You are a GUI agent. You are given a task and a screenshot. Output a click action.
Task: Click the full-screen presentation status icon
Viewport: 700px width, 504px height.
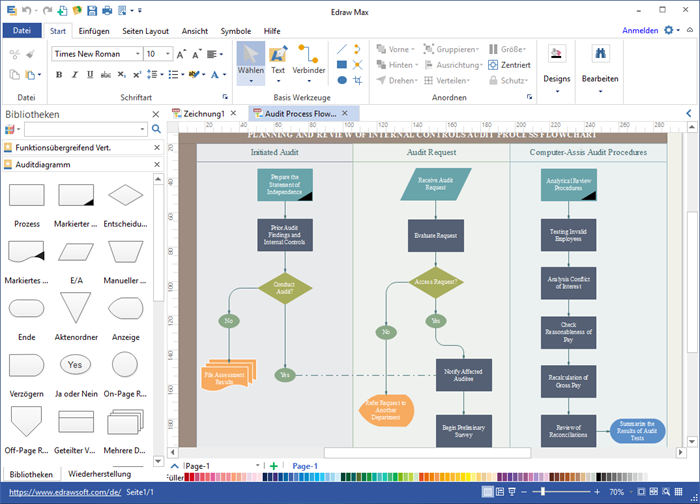(x=512, y=492)
